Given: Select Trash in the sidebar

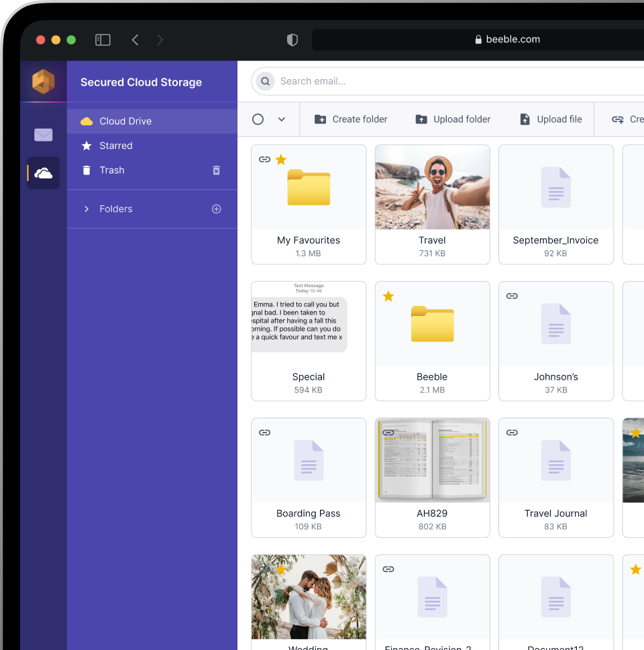Looking at the screenshot, I should (111, 170).
